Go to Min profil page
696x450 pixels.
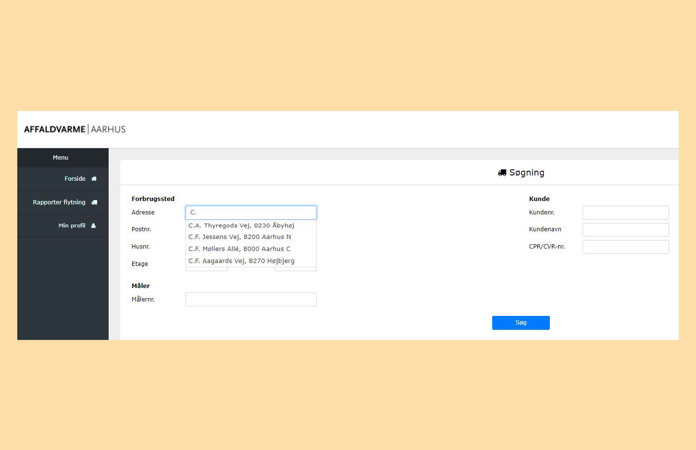(x=63, y=225)
